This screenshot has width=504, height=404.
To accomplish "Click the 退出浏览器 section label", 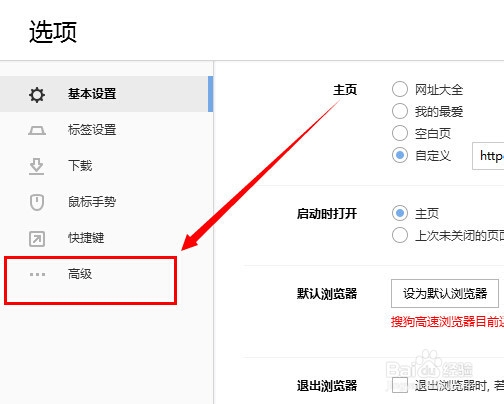I will point(327,386).
